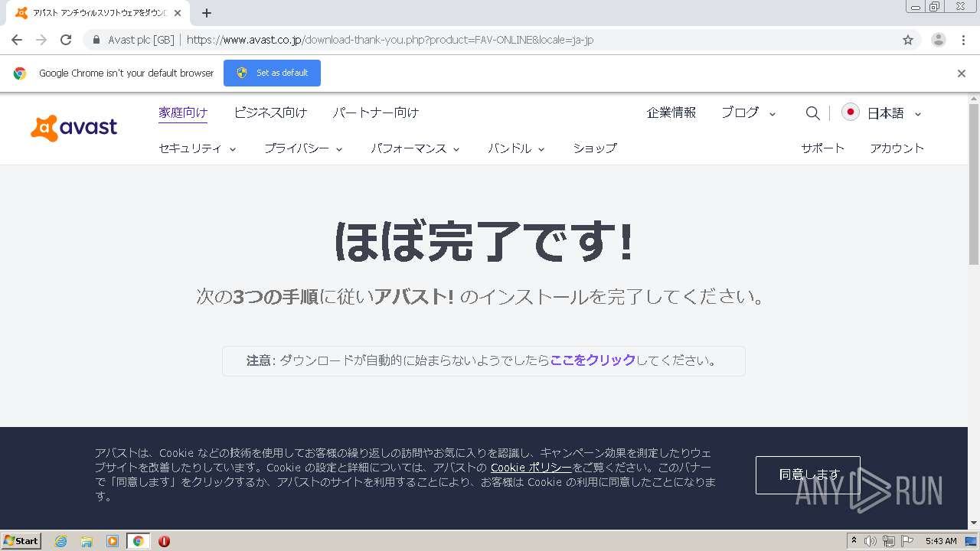Click the ここをクリック download link
Viewport: 980px width, 551px height.
[593, 360]
